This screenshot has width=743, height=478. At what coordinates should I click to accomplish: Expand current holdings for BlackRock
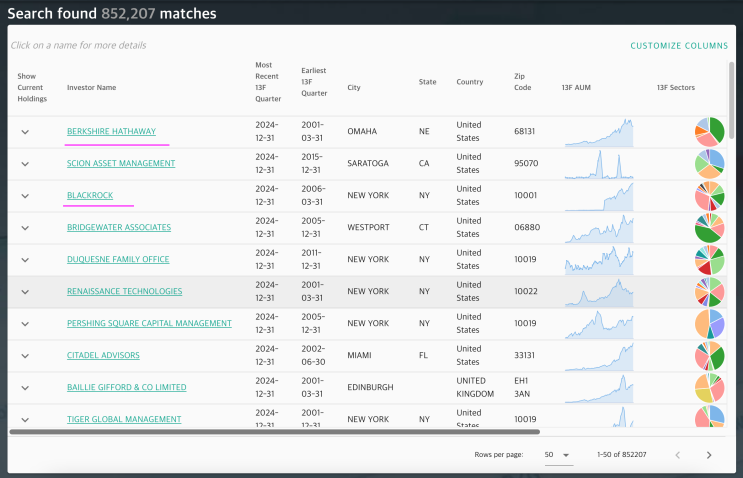click(25, 196)
